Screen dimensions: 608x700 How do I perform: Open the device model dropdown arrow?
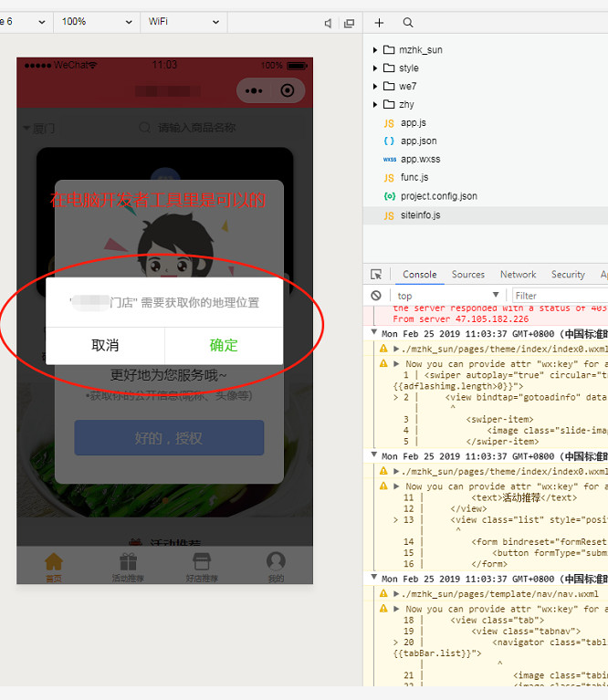point(42,22)
